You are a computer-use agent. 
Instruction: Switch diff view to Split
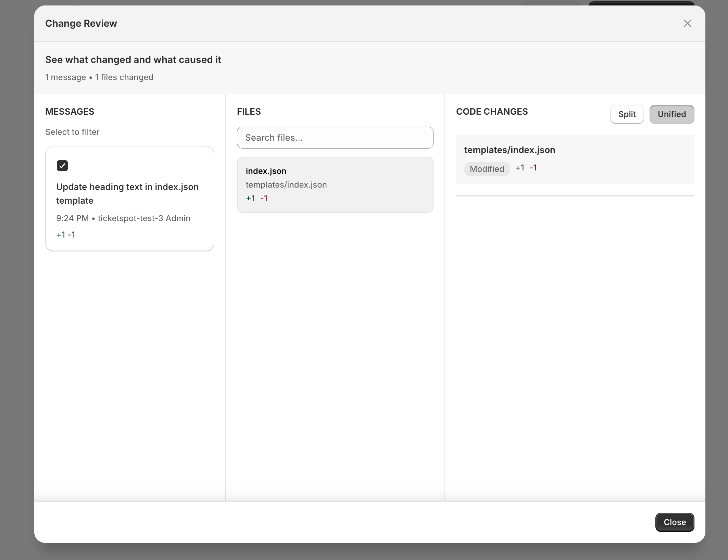point(627,114)
